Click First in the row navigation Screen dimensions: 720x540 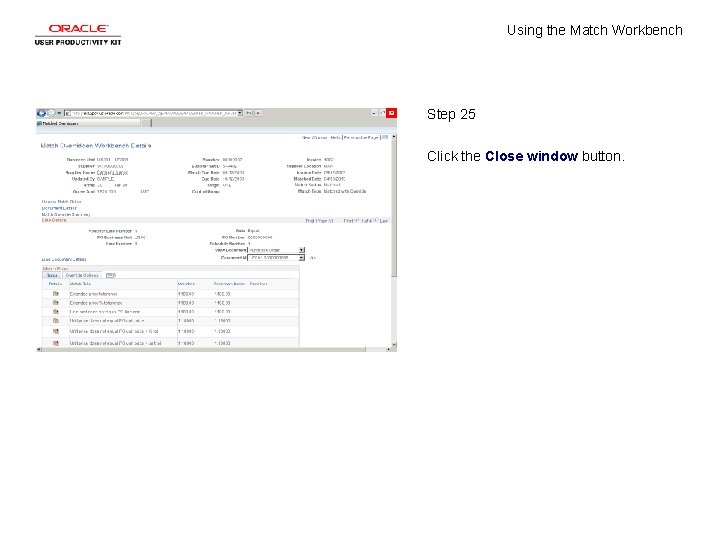click(349, 221)
